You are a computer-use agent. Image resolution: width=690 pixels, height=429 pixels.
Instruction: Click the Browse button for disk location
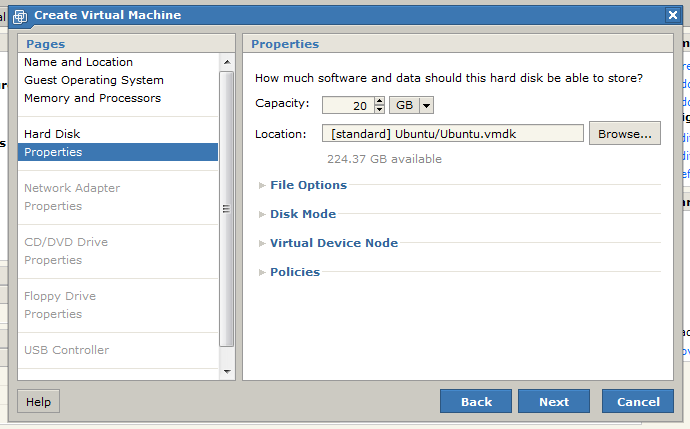point(624,133)
